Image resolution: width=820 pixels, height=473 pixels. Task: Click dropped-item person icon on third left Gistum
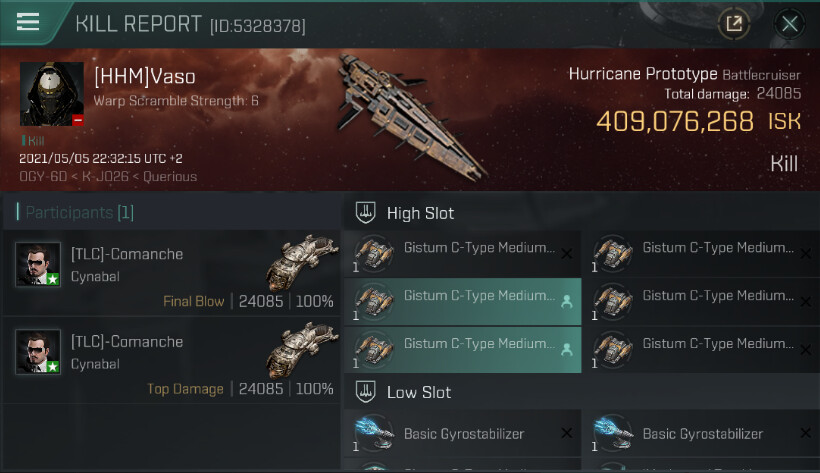coord(566,350)
